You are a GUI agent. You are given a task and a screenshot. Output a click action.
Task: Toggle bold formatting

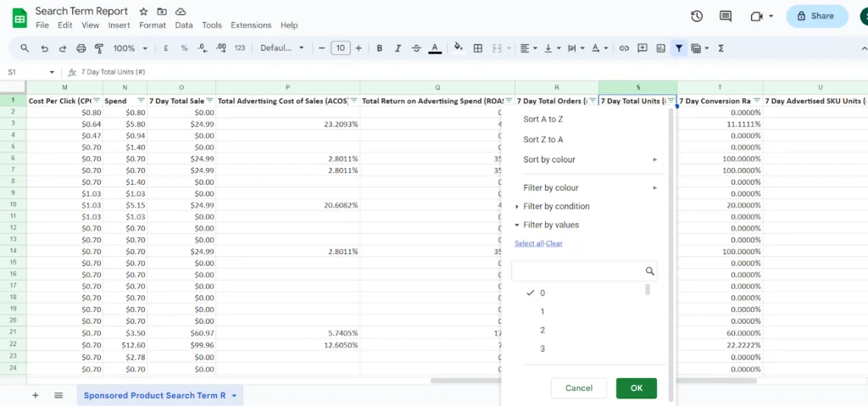pyautogui.click(x=379, y=48)
